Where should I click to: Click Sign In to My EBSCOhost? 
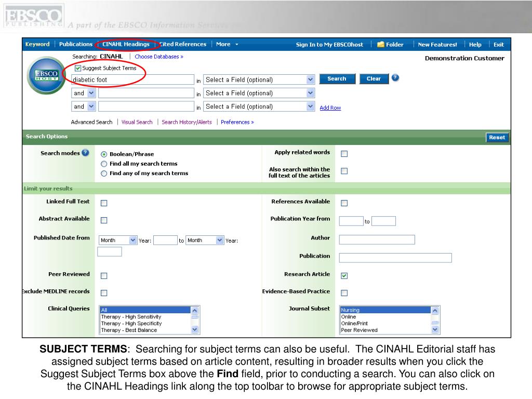point(329,45)
